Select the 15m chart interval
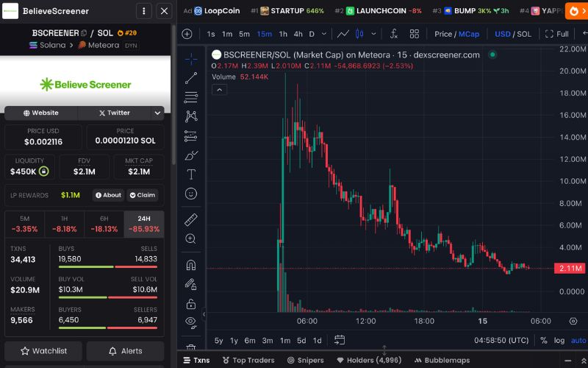Viewport: 588px width, 368px height. point(265,34)
